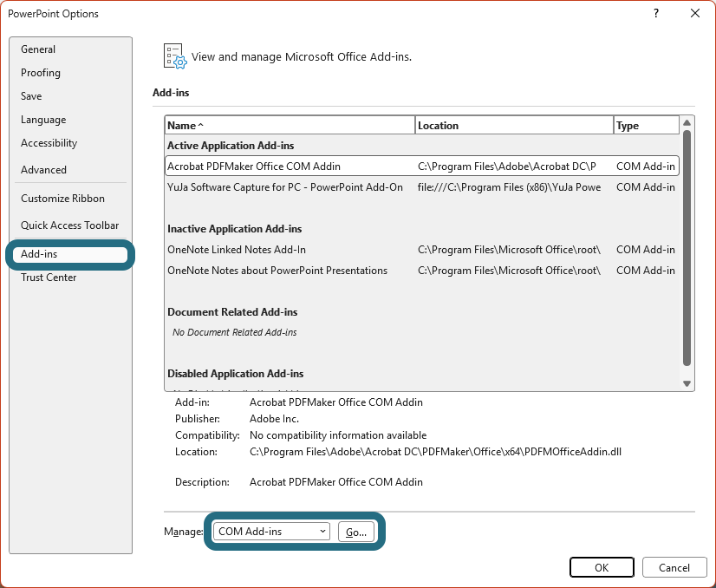Screen dimensions: 716x588
Task: Select Acrobat PDFMaker Office COM Addin row
Action: tap(422, 167)
